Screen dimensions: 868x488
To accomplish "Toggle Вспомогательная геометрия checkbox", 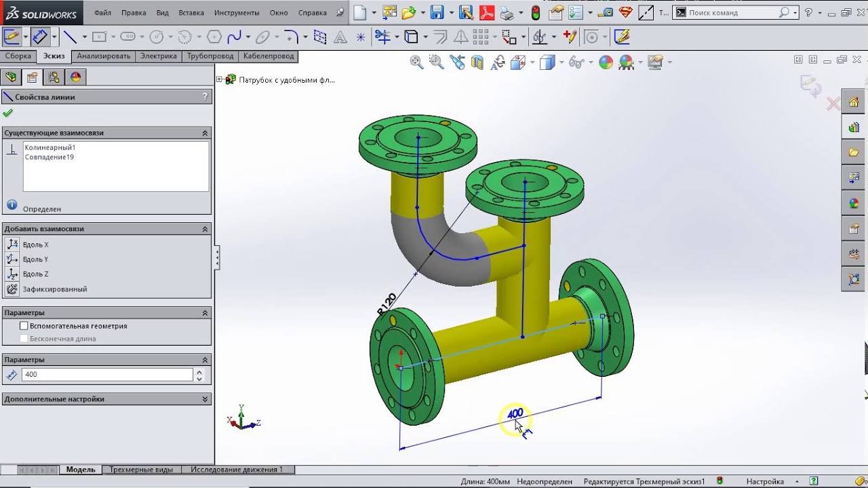I will point(24,326).
